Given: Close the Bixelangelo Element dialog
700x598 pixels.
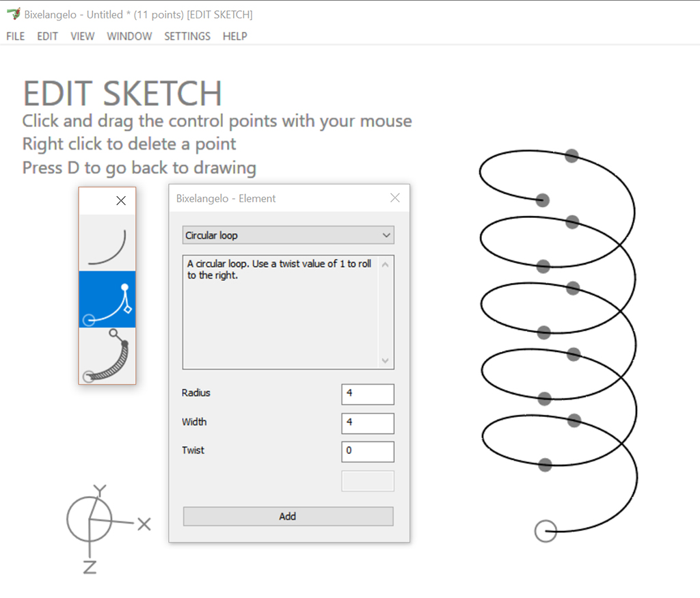Looking at the screenshot, I should coord(395,198).
